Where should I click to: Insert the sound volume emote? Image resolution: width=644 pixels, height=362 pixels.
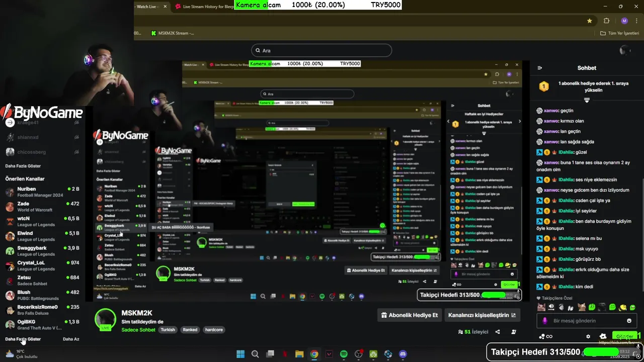pos(551,307)
